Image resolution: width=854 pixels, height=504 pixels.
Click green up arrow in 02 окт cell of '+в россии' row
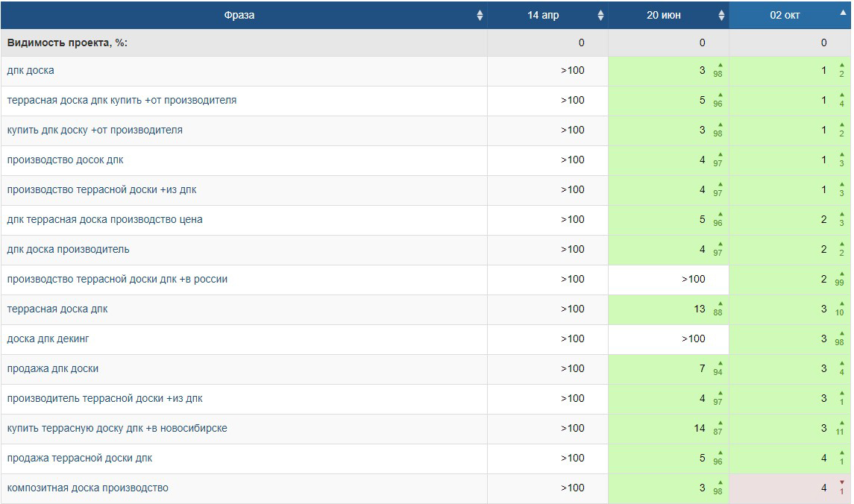pos(841,274)
